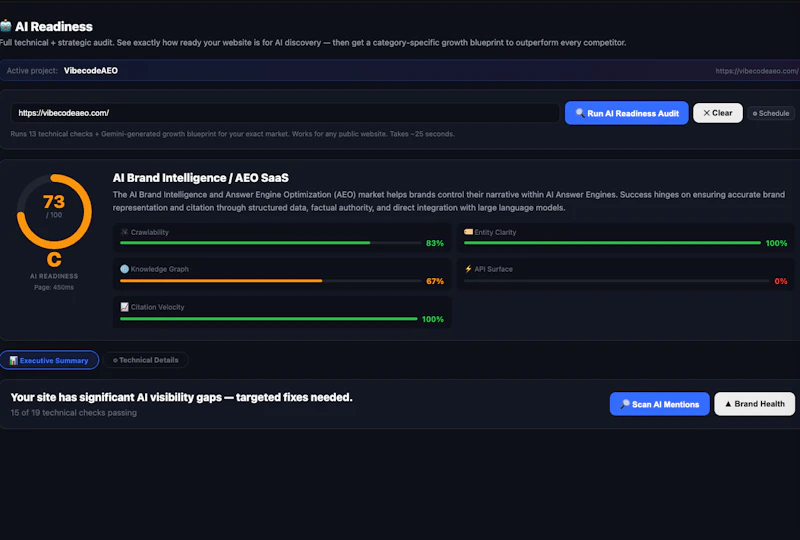Click the magnifier icon in Scan AI Mentions
The image size is (800, 540).
pyautogui.click(x=625, y=404)
